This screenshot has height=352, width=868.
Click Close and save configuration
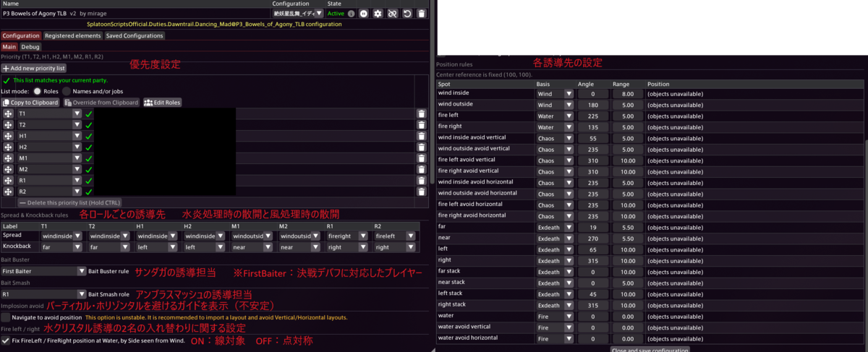tap(650, 349)
